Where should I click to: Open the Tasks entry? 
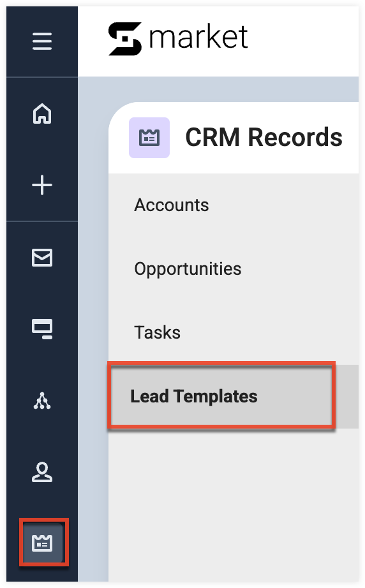[x=157, y=333]
